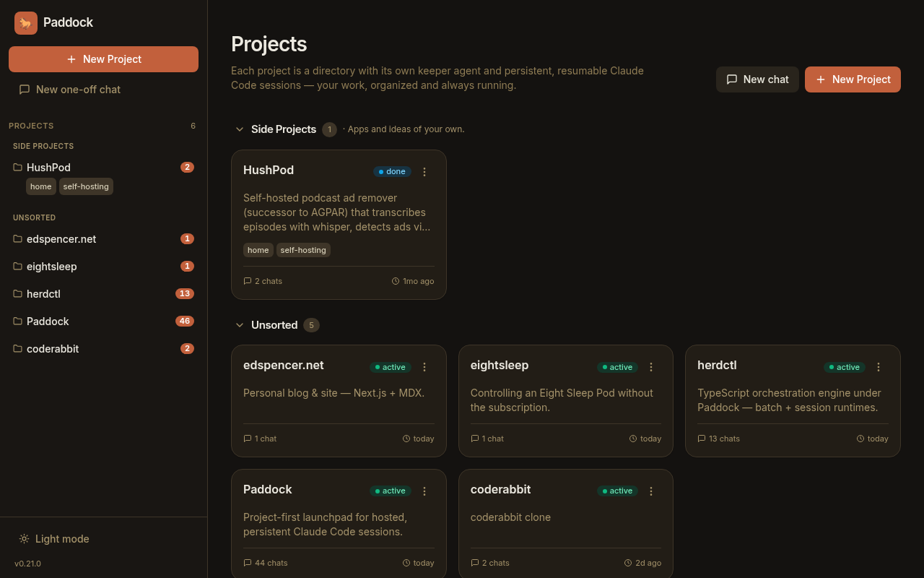This screenshot has width=924, height=578.
Task: Open the HushPod project card title
Action: click(269, 171)
